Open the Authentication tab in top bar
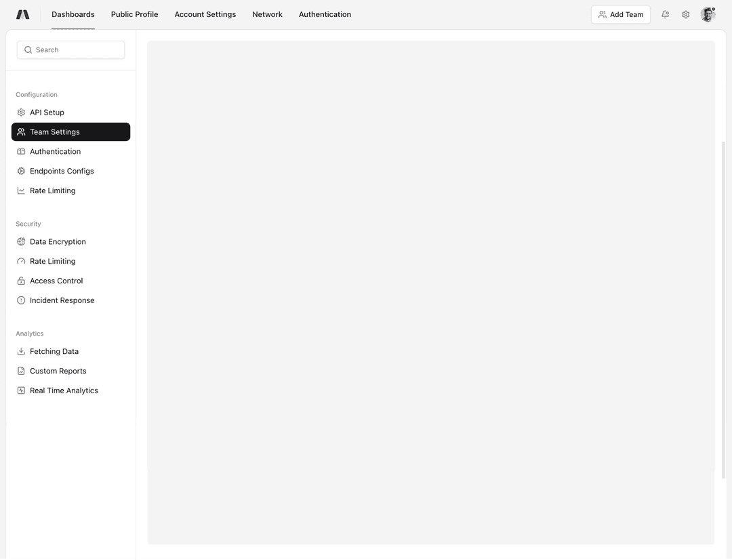 click(x=325, y=14)
